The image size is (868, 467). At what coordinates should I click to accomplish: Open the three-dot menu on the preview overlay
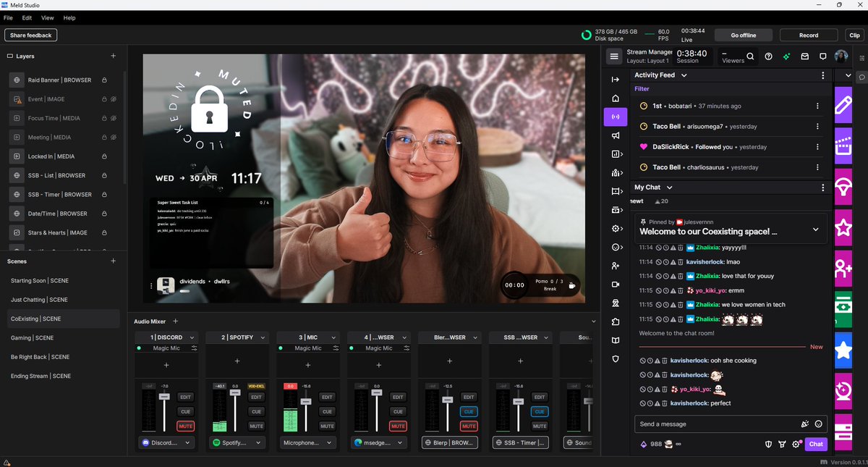pyautogui.click(x=151, y=285)
